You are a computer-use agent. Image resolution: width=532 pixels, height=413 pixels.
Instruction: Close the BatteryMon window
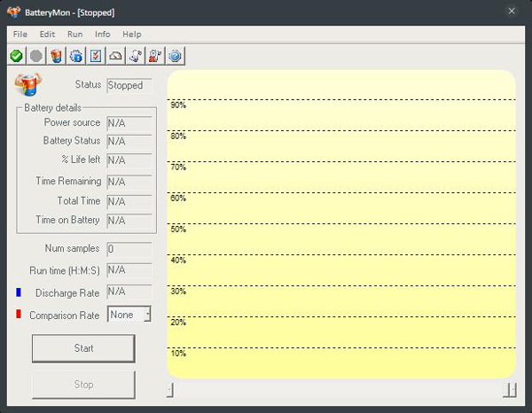click(x=512, y=12)
